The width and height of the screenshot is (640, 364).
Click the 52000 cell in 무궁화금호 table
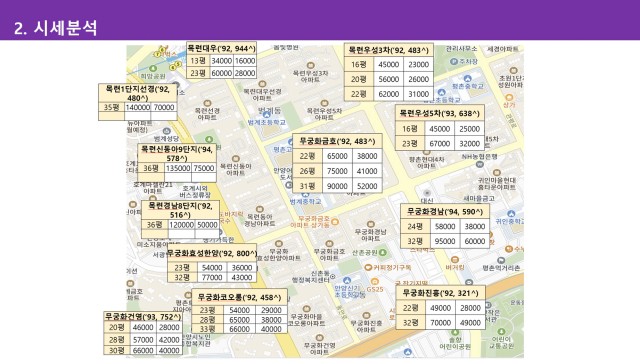367,186
